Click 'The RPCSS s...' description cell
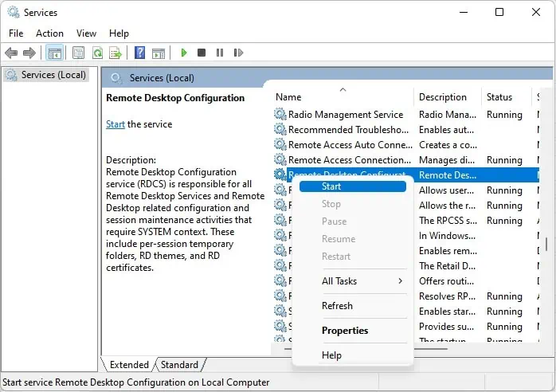The height and width of the screenshot is (392, 556). [x=448, y=221]
